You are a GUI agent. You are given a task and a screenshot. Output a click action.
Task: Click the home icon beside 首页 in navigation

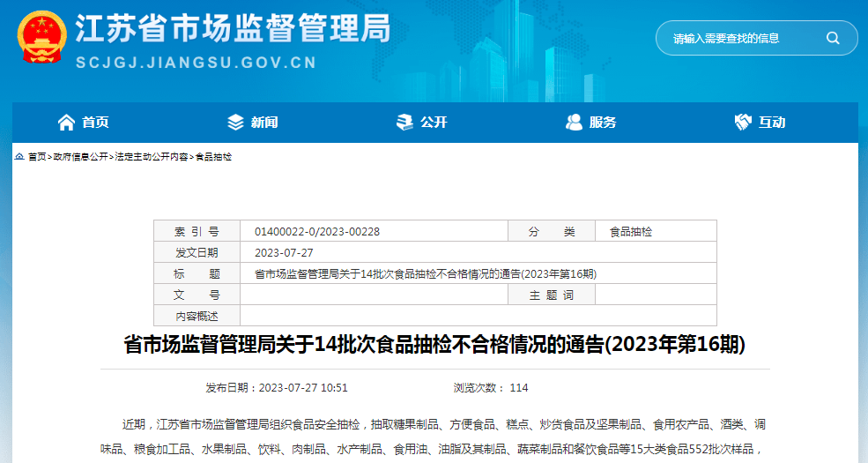tap(66, 123)
